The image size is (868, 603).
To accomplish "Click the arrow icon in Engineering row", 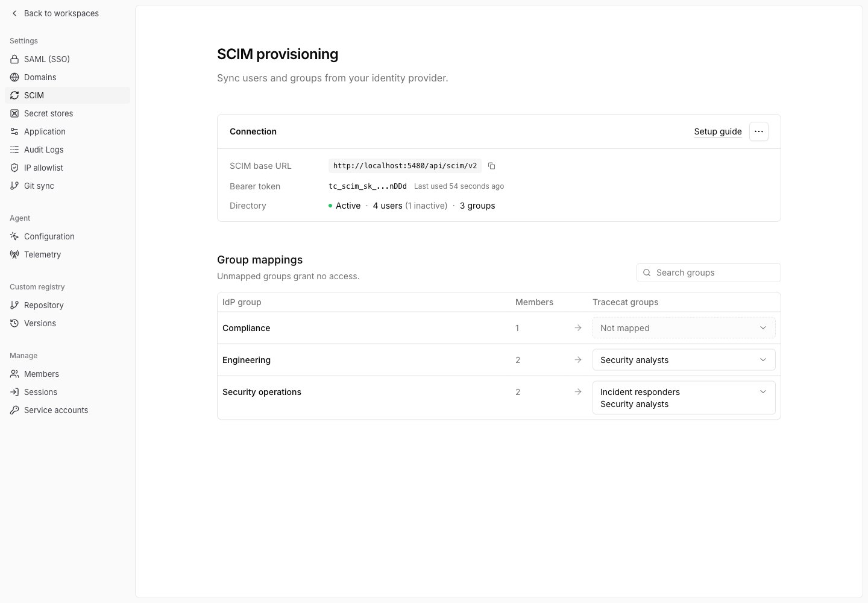I will pyautogui.click(x=578, y=360).
